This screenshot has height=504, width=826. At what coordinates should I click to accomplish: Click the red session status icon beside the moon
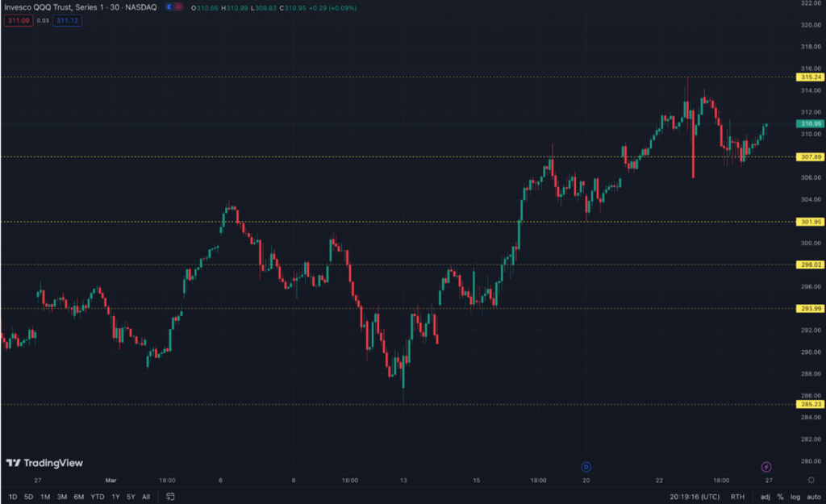pyautogui.click(x=178, y=7)
